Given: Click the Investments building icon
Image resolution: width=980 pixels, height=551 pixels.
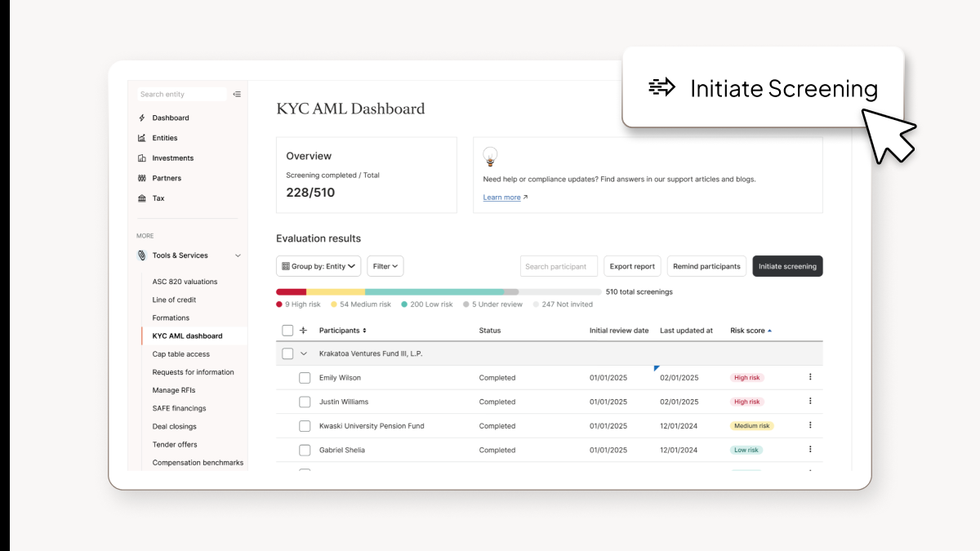Looking at the screenshot, I should tap(144, 158).
